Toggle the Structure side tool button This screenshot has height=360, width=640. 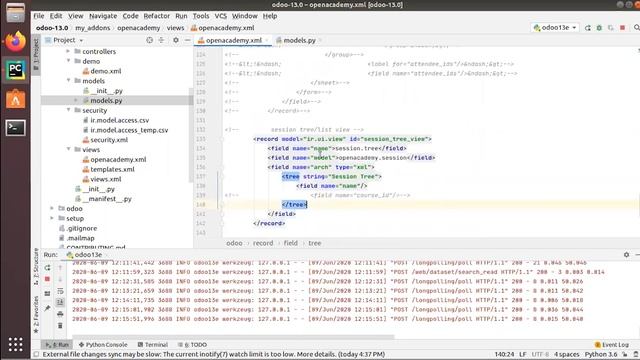click(36, 267)
